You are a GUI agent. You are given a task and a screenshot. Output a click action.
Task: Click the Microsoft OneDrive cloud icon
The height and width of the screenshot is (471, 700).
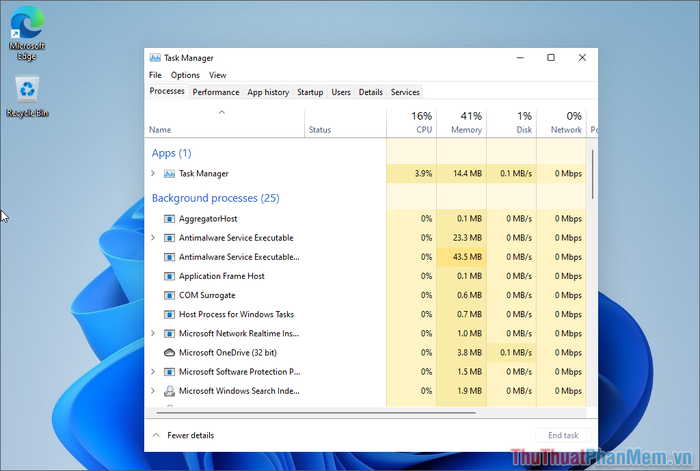(169, 353)
